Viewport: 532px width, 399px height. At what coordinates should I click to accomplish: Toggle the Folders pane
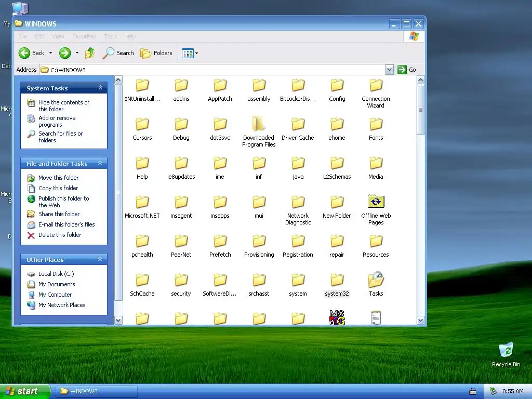coord(156,53)
